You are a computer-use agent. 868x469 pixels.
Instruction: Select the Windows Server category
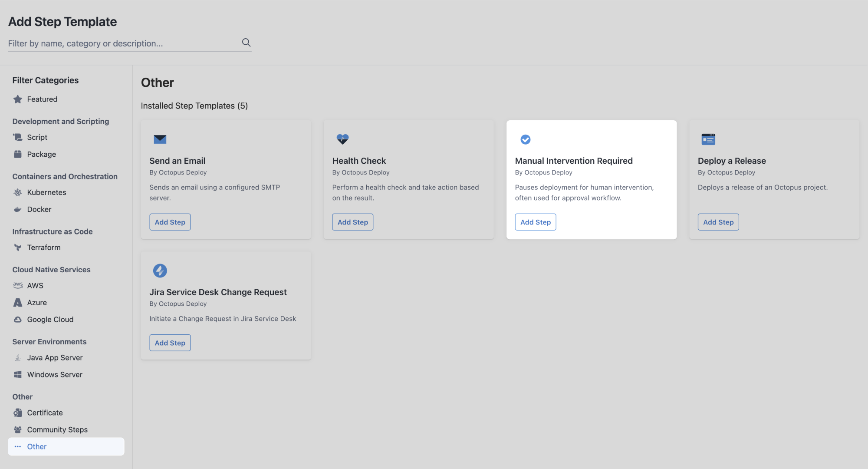tap(66, 375)
